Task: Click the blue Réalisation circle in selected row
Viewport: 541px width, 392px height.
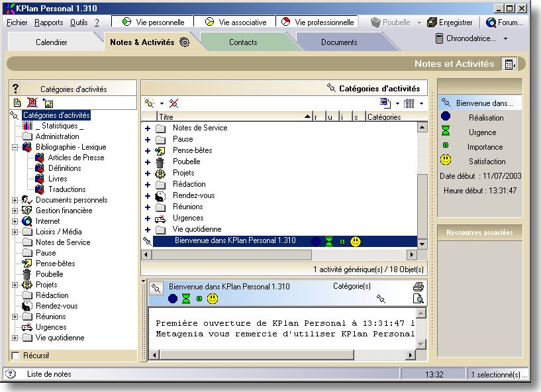Action: [315, 242]
